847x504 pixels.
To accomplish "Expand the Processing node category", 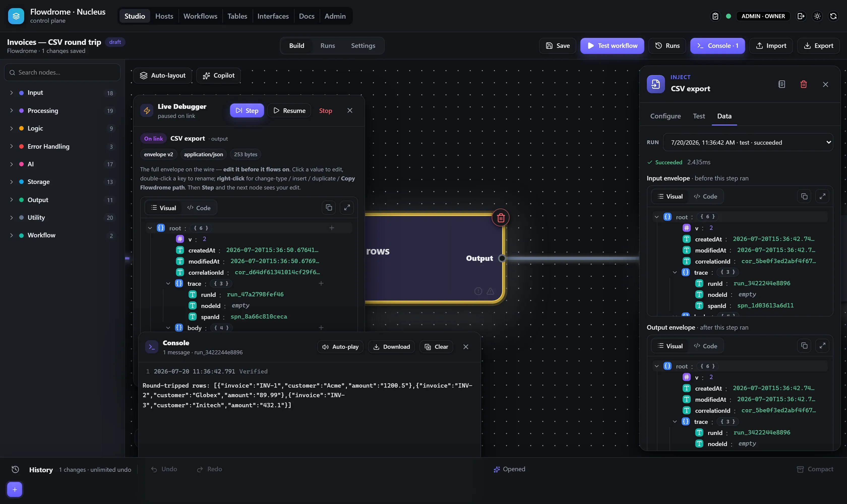I will 62,111.
